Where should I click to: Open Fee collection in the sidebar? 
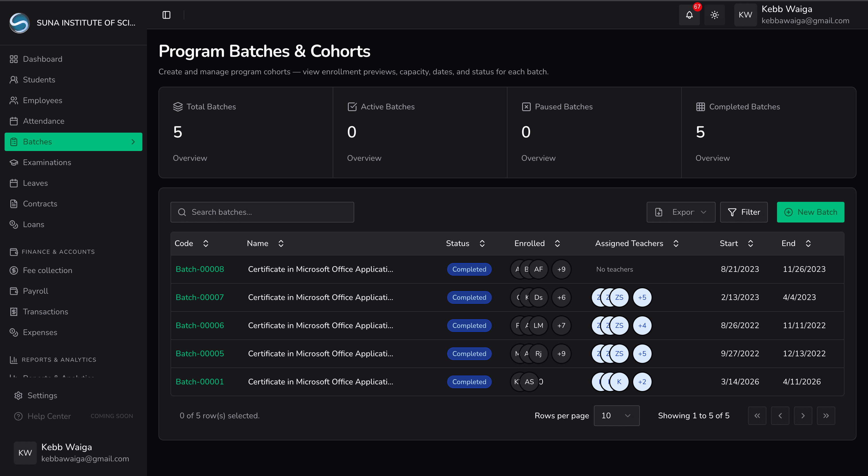[x=48, y=270]
